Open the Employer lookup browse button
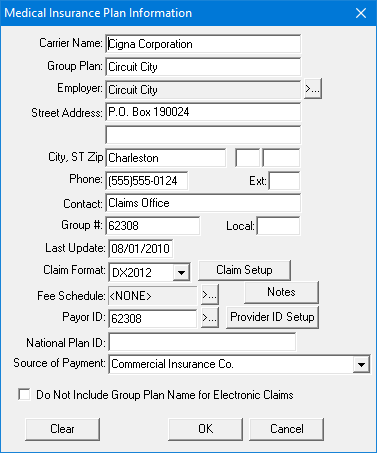 click(x=313, y=89)
